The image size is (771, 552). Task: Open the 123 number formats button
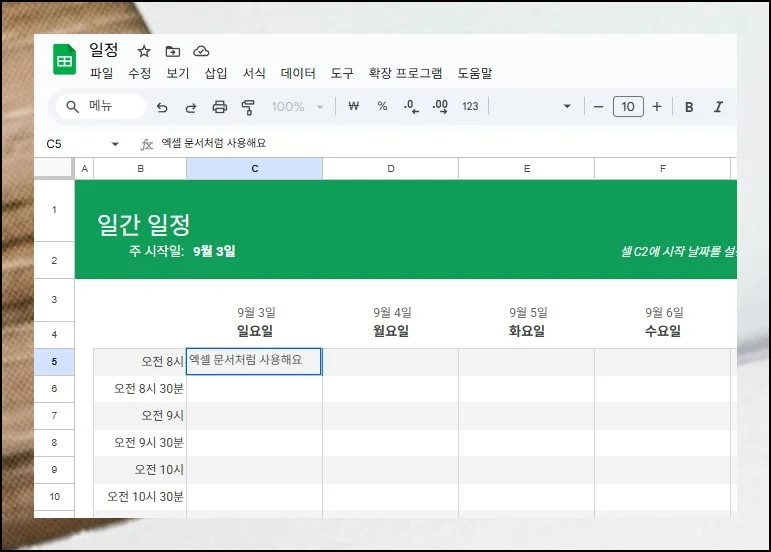(x=470, y=107)
